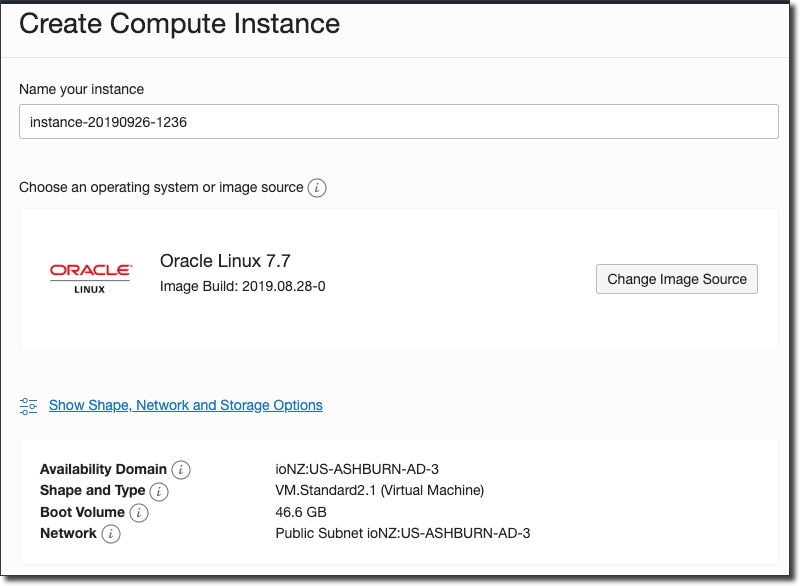Click the shape options sliders icon

tap(28, 406)
